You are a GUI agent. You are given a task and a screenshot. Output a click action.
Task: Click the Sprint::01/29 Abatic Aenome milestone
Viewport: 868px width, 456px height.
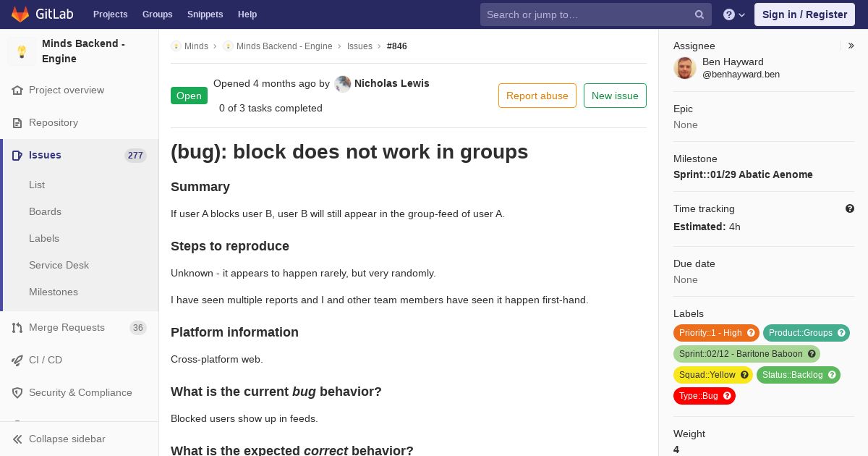(x=743, y=174)
